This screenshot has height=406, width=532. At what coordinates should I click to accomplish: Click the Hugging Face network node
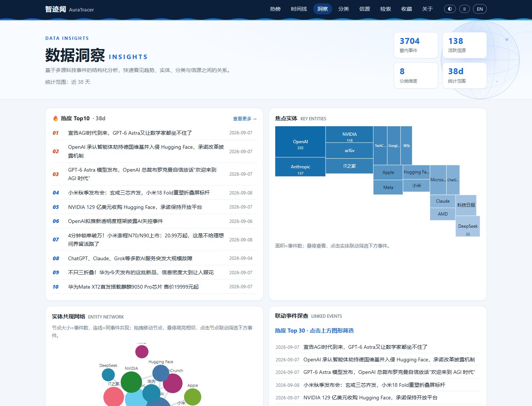(x=161, y=373)
